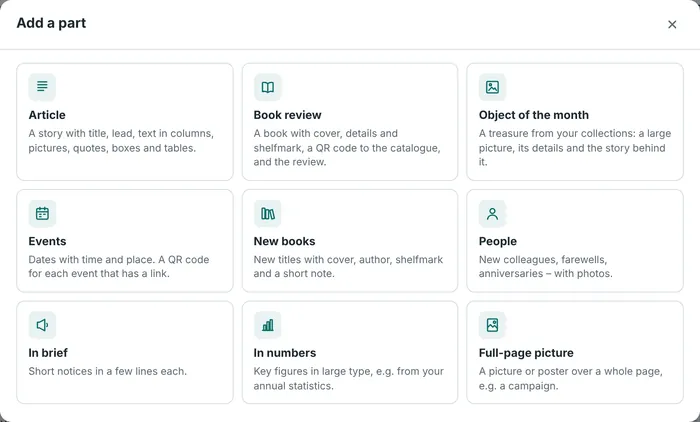Pick the Book review heading
Image resolution: width=700 pixels, height=422 pixels.
(288, 115)
